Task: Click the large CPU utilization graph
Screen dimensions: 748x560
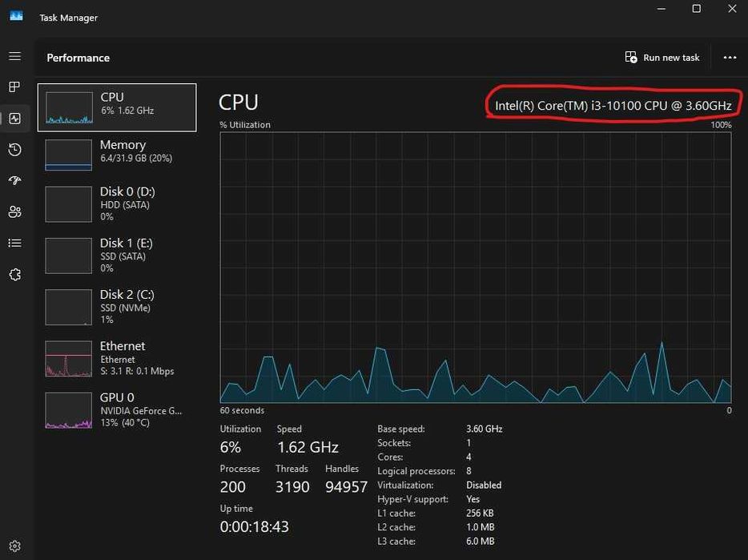Action: [476, 268]
